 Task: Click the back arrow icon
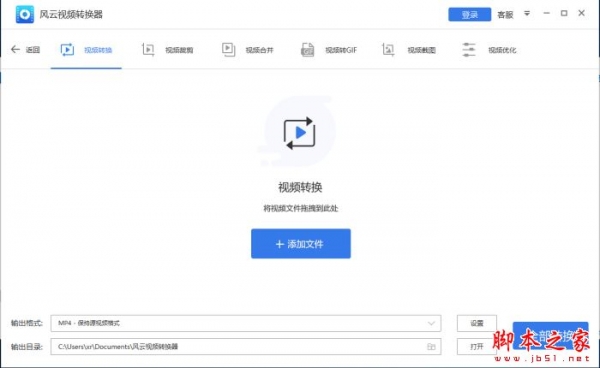(15, 49)
